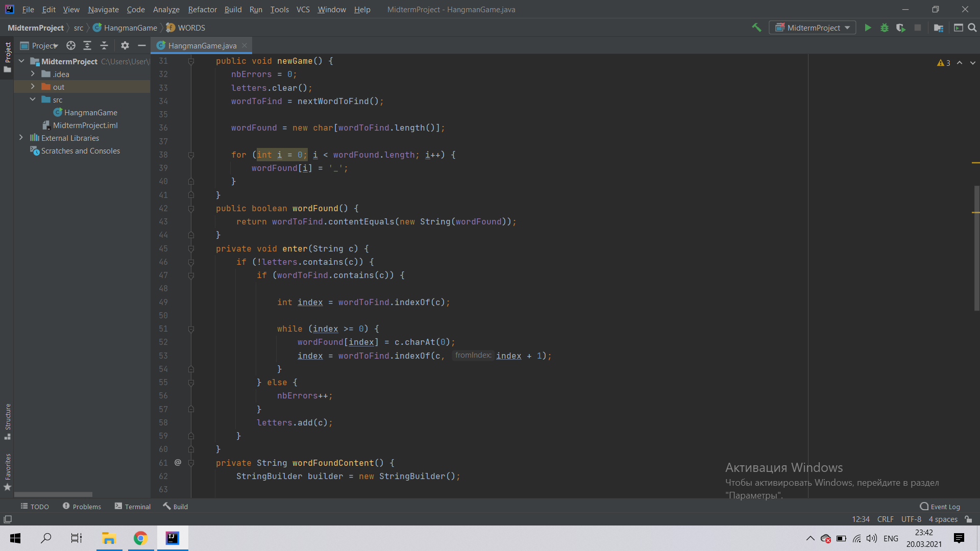The width and height of the screenshot is (980, 551).
Task: Click the hammer Build Project icon
Action: [757, 28]
